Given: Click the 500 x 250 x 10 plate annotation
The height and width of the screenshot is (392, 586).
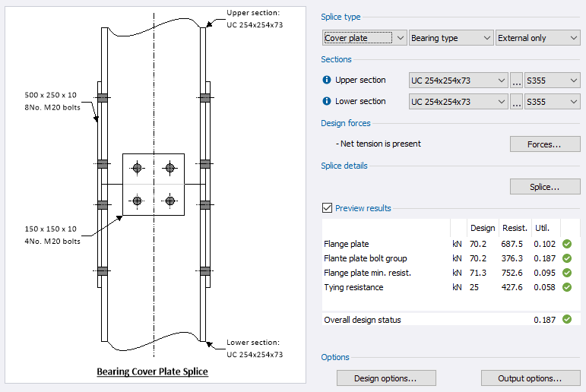Looking at the screenshot, I should point(50,95).
